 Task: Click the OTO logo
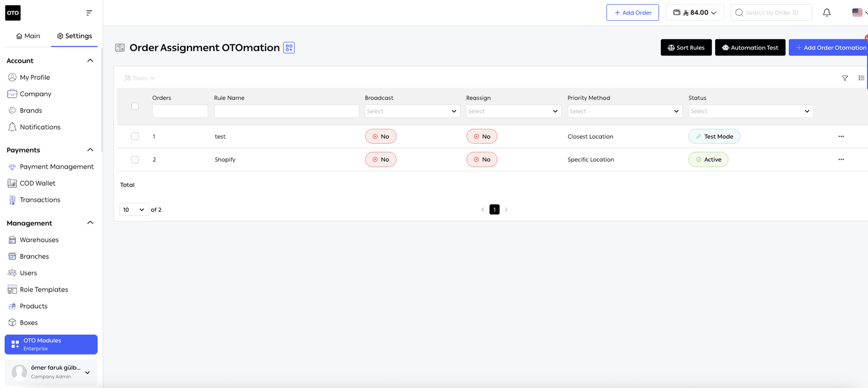point(13,13)
